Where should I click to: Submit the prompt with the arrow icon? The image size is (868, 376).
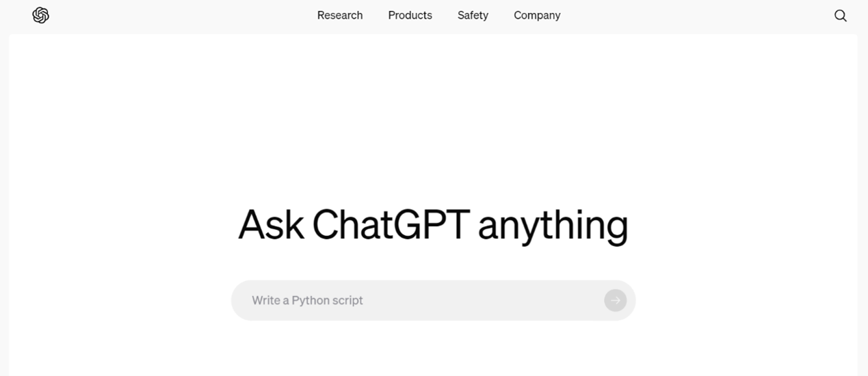tap(616, 300)
